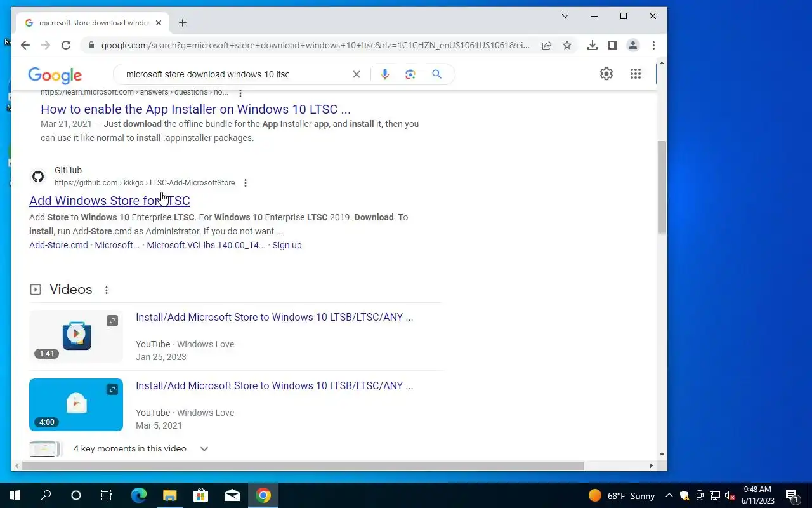Open Videos section options menu
The height and width of the screenshot is (508, 812).
(107, 290)
